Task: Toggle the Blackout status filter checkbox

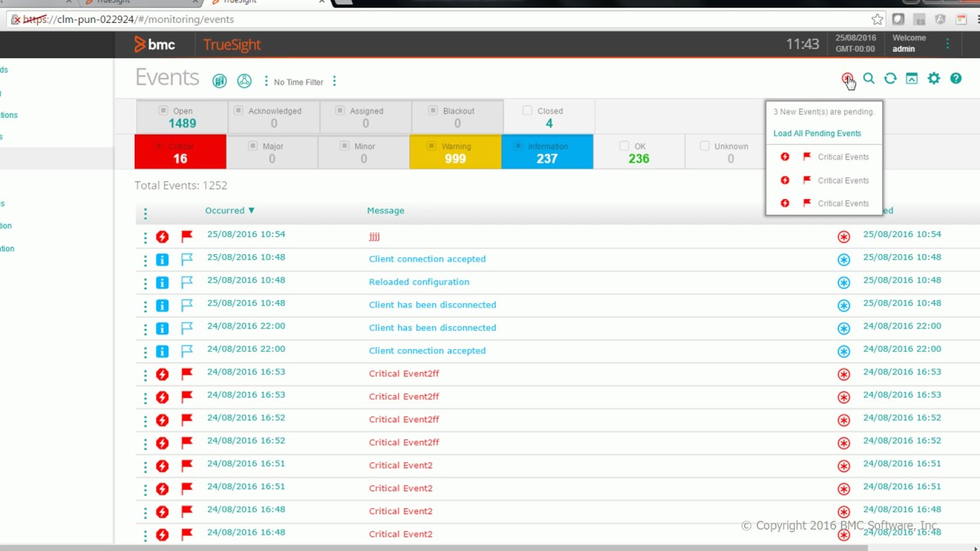Action: coord(433,110)
